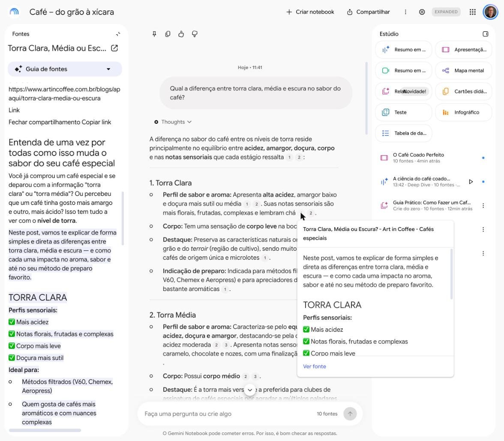Click the EXPANDED badge
Viewport: 504px width, 441px height.
click(x=446, y=12)
